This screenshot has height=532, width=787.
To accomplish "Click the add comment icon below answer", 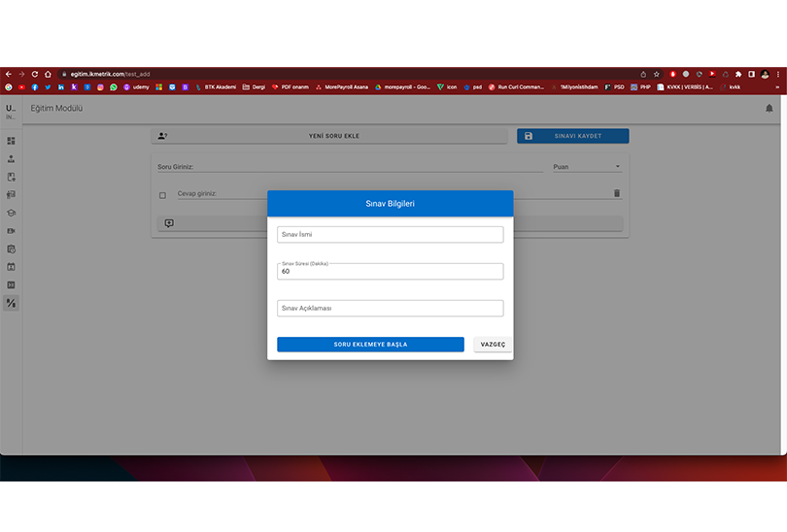I will 169,223.
